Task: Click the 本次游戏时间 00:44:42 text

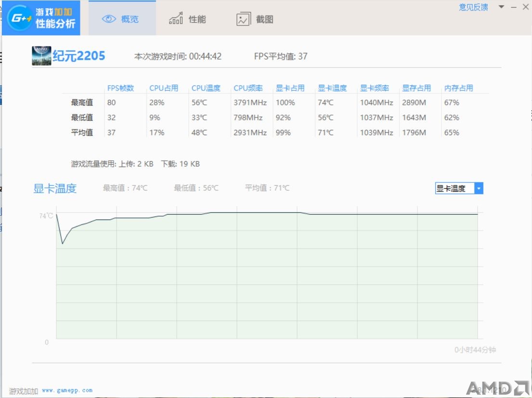Action: [178, 56]
